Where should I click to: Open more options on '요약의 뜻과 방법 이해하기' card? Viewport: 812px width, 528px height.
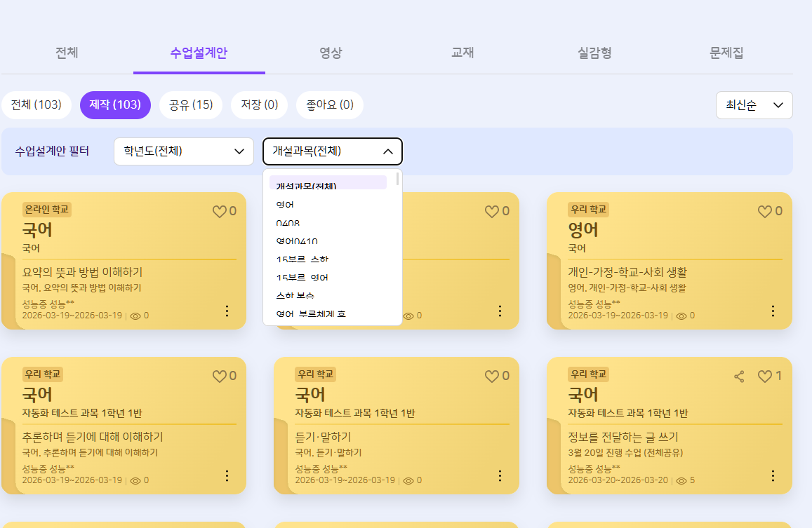pyautogui.click(x=227, y=311)
